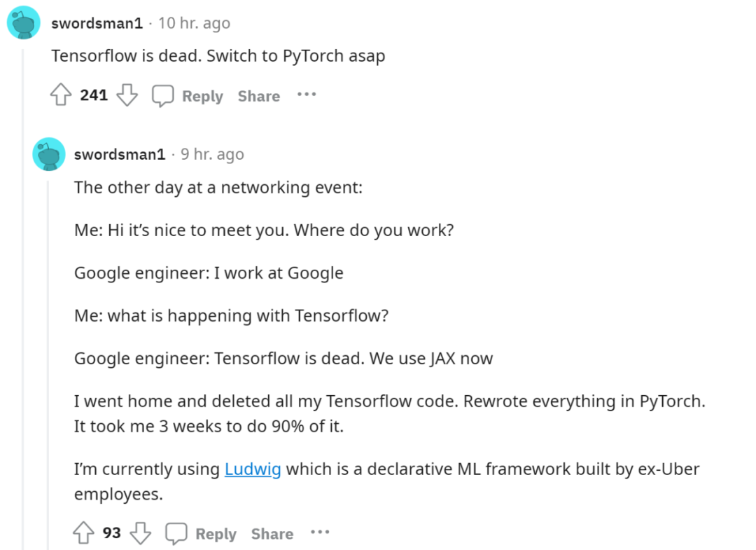Open swordsman1 username on the top comment
This screenshot has height=550, width=756.
(x=97, y=23)
